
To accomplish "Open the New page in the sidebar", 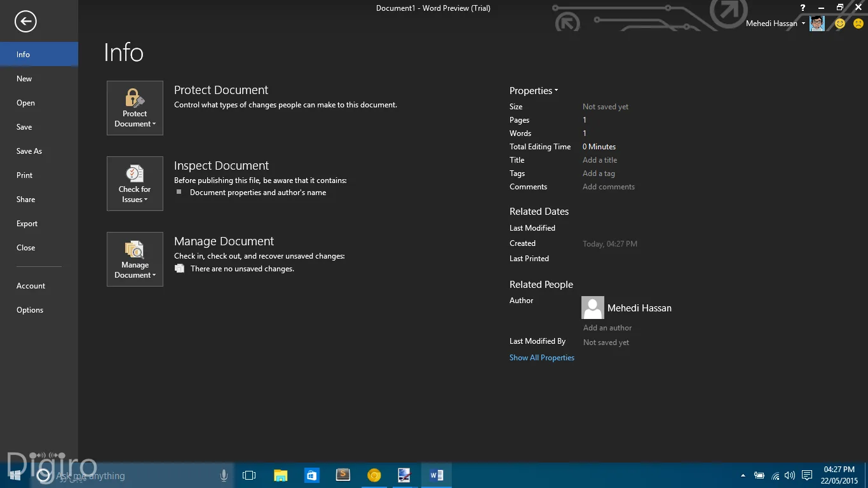I will tap(39, 79).
